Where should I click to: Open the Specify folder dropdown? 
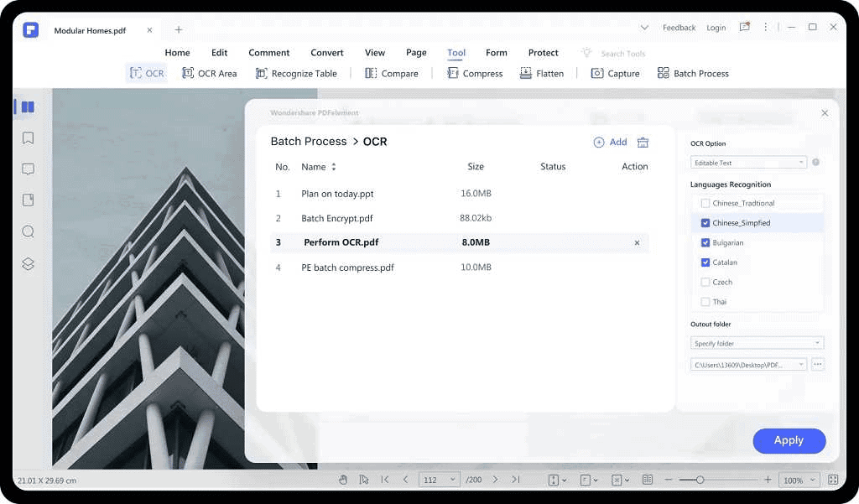point(757,344)
